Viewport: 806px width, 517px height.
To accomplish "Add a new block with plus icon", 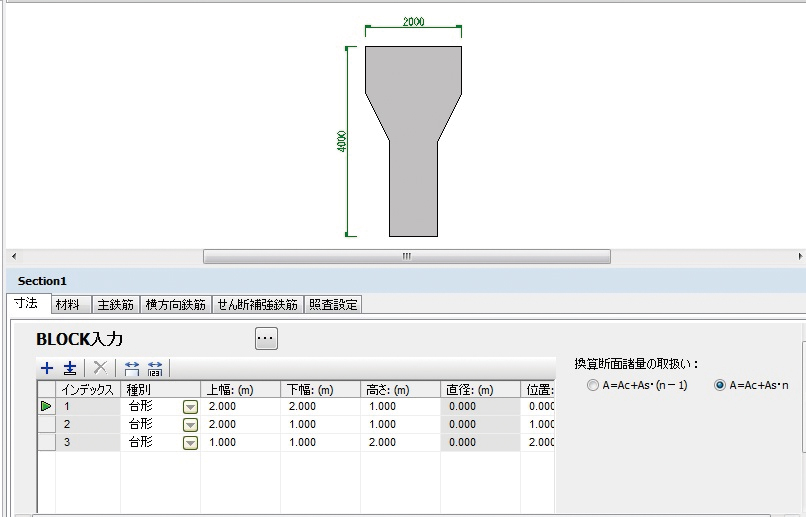I will 47,368.
